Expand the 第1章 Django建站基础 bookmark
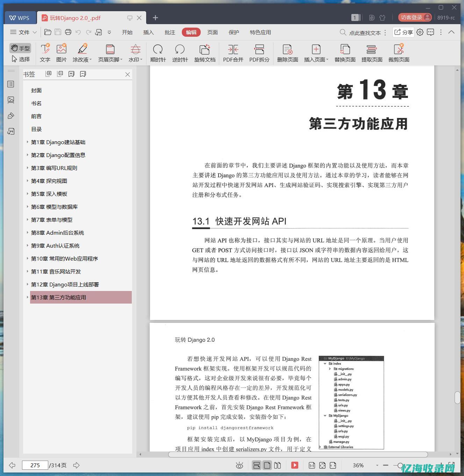 [28, 142]
